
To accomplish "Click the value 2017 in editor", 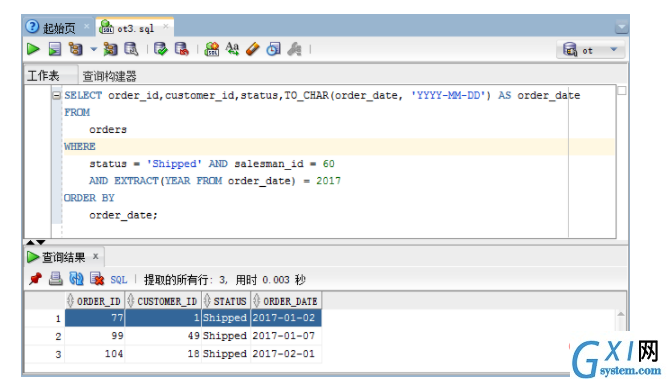I will tap(328, 181).
